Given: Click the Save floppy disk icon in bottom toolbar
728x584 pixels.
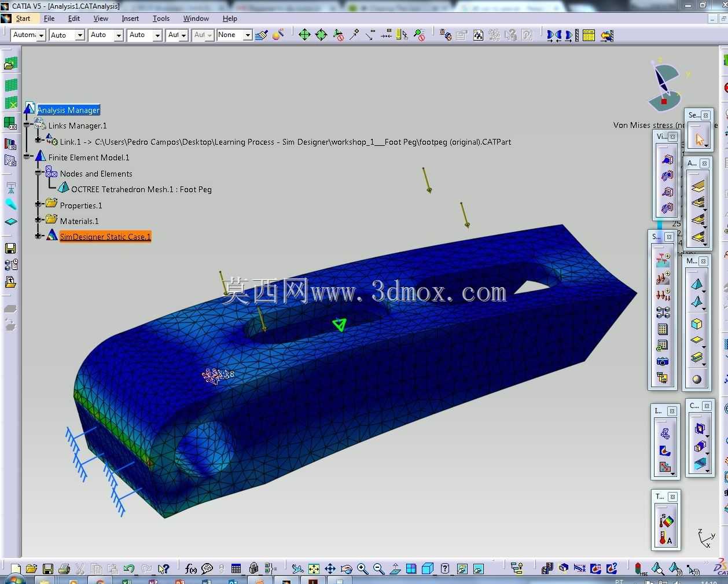Looking at the screenshot, I should point(48,569).
